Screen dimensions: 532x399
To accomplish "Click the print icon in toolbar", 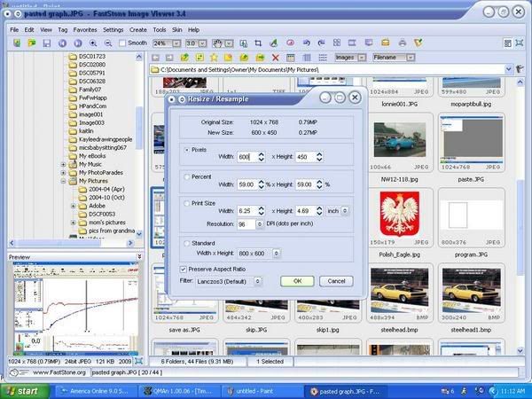I will pyautogui.click(x=402, y=43).
